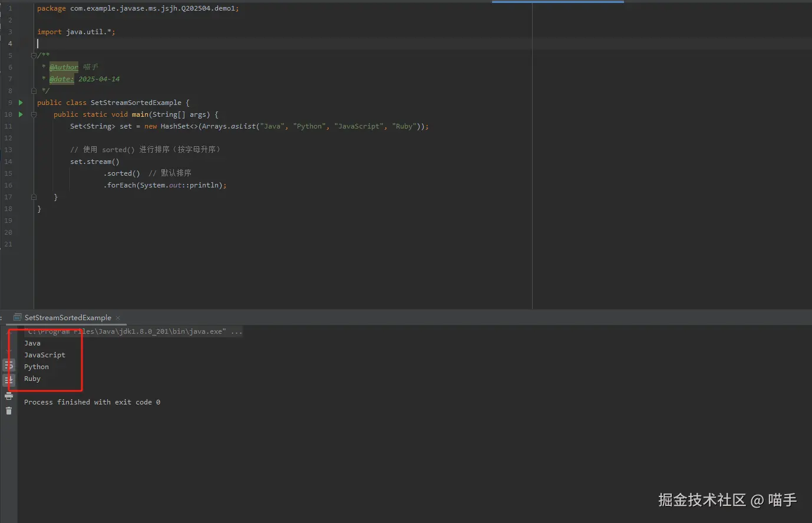The image size is (812, 523).
Task: Click the Arrays.asList call
Action: (229, 126)
